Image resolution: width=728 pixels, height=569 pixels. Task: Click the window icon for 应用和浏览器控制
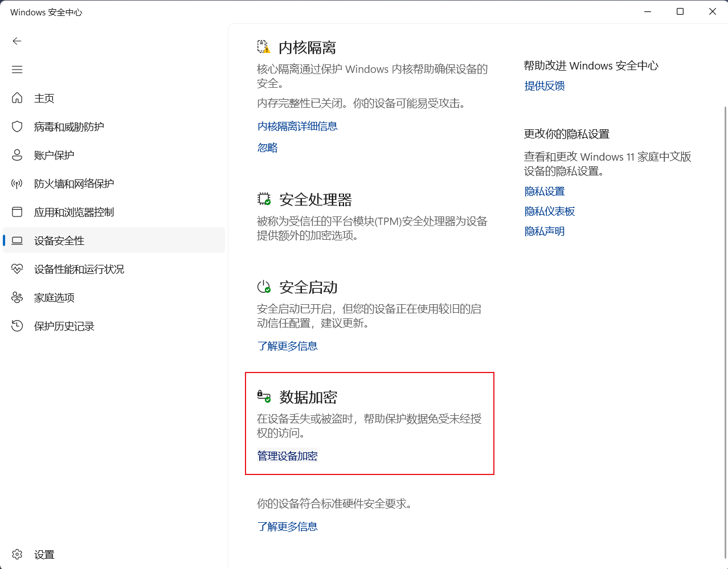[17, 212]
